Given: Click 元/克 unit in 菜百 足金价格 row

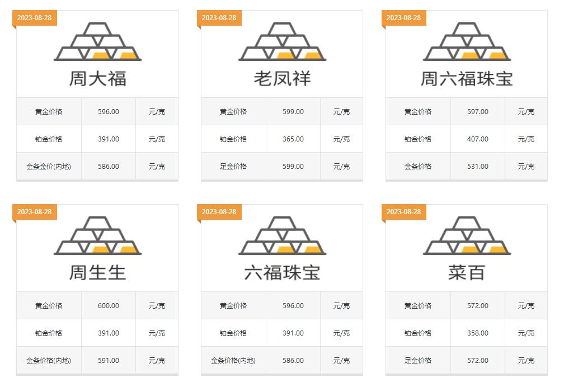Looking at the screenshot, I should [x=526, y=360].
